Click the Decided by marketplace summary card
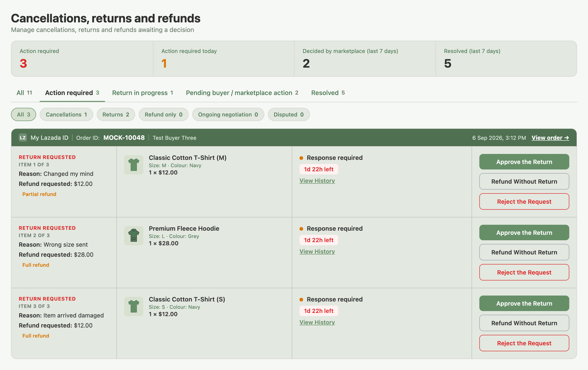This screenshot has width=588, height=370. tap(365, 59)
